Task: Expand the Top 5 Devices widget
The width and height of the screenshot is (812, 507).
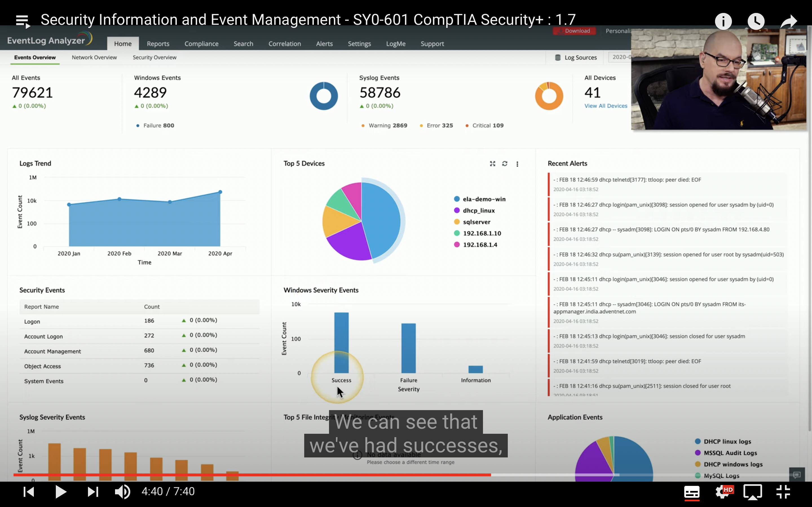Action: click(492, 164)
